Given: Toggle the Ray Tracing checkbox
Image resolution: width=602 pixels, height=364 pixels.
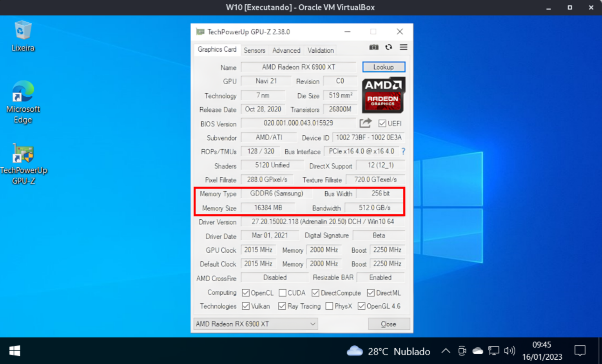Looking at the screenshot, I should click(x=282, y=306).
